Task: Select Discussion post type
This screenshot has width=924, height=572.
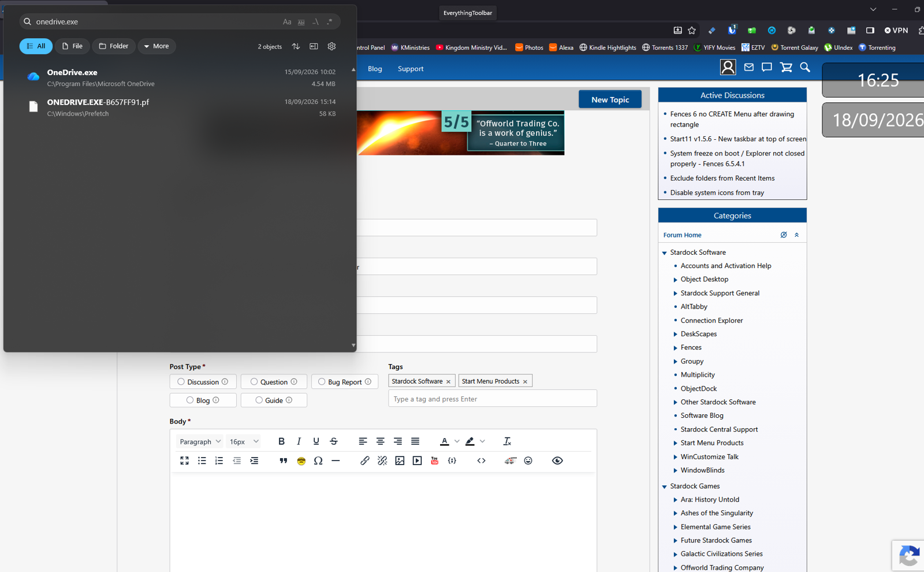Action: [x=203, y=382]
